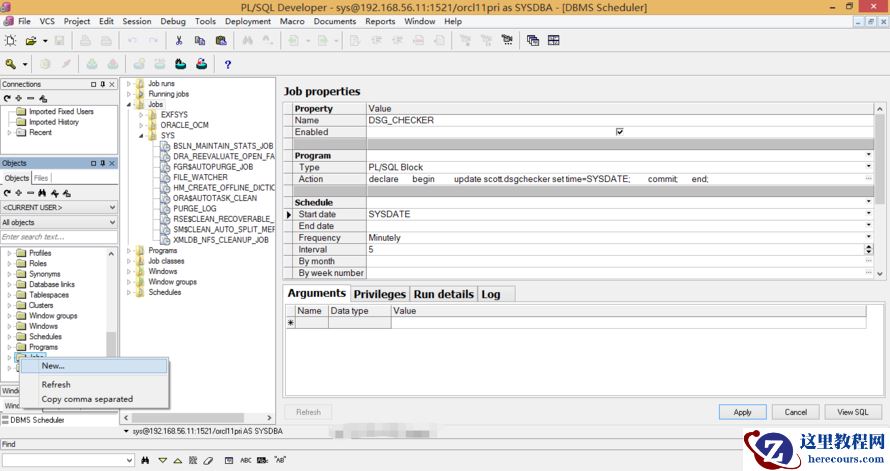Click the Cancel button
This screenshot has height=471, width=890.
pyautogui.click(x=795, y=412)
